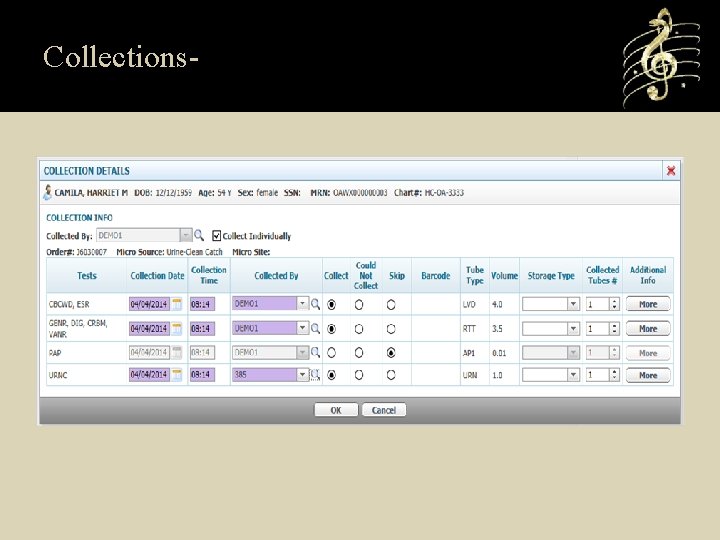Search collector in CBCWD, ESR row
The height and width of the screenshot is (540, 720).
pyautogui.click(x=315, y=304)
